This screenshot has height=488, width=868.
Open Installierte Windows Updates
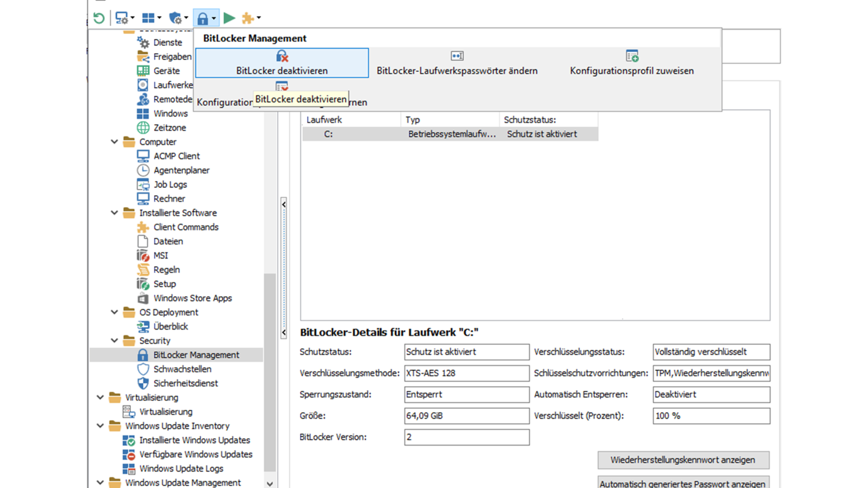click(x=194, y=440)
